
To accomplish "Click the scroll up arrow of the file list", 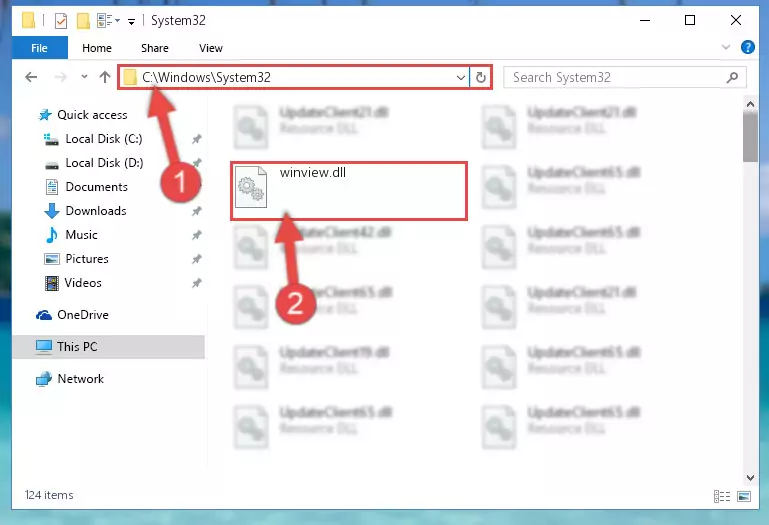I will point(750,104).
